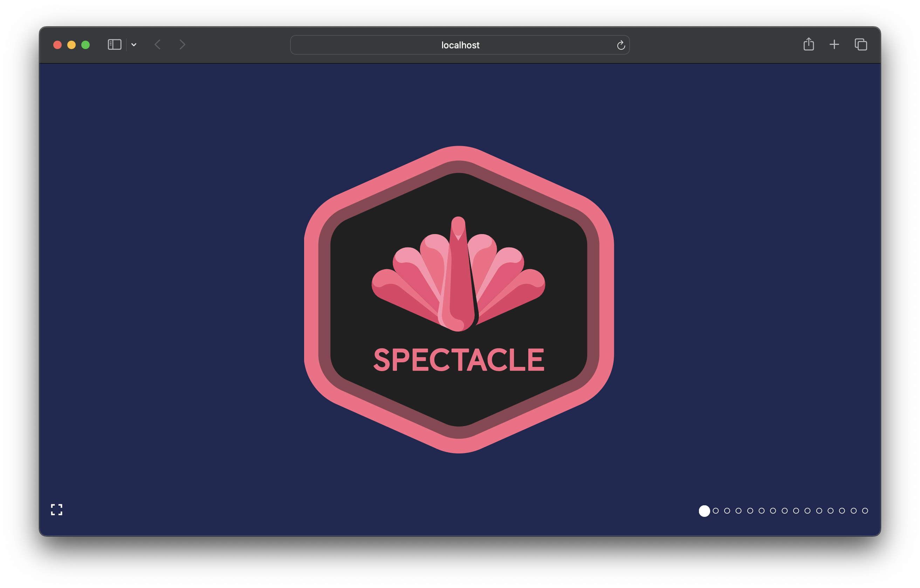Jump to the second slide dot
920x588 pixels.
click(x=716, y=511)
